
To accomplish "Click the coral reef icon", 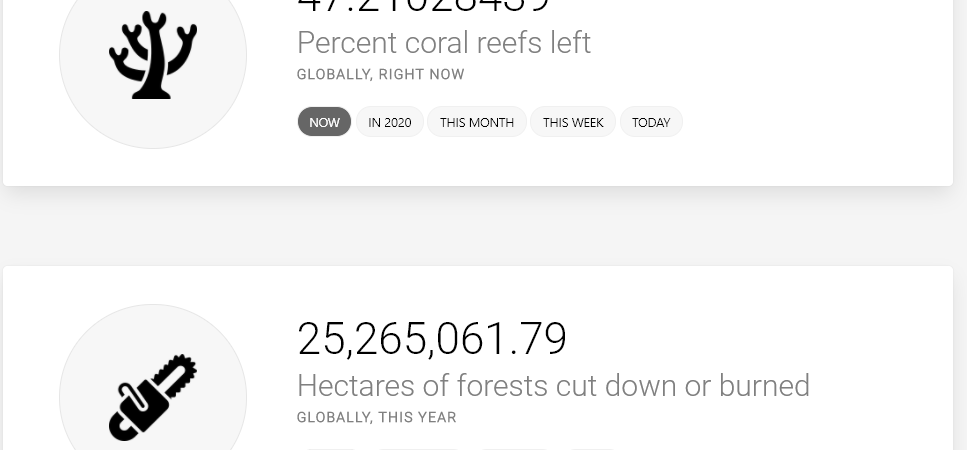I will coord(153,55).
